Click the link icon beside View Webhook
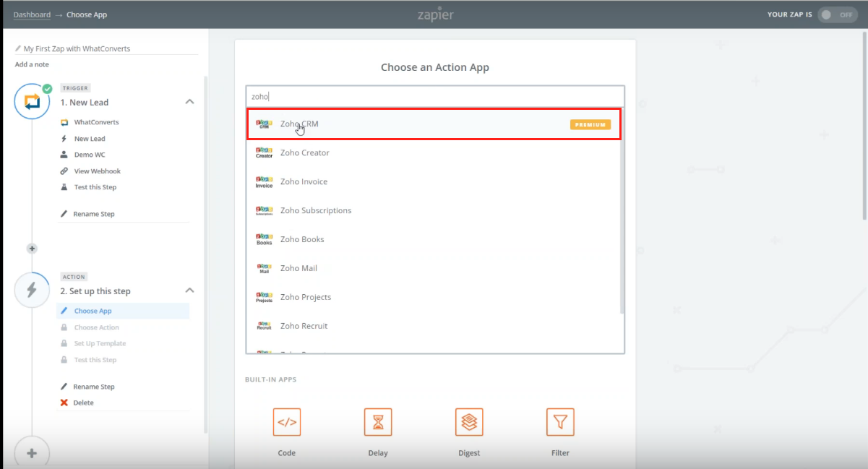Image resolution: width=868 pixels, height=469 pixels. click(64, 171)
